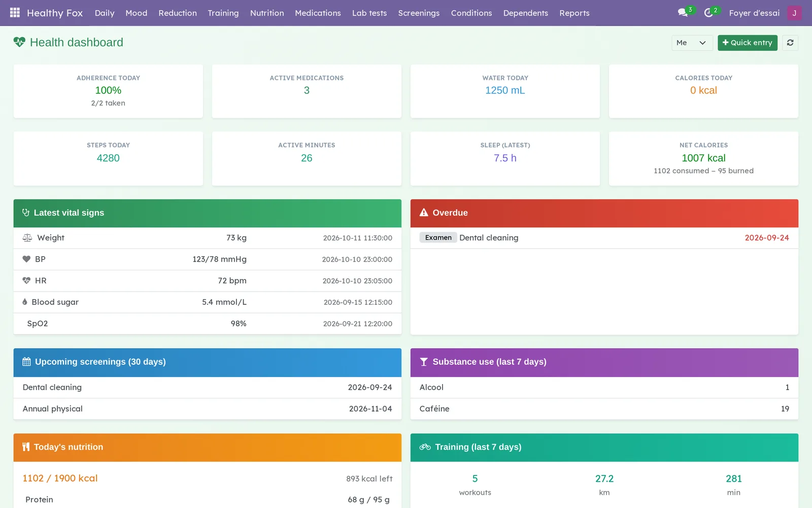The width and height of the screenshot is (812, 508).
Task: Click the overdue date 2026-09-24 in red
Action: pos(766,238)
